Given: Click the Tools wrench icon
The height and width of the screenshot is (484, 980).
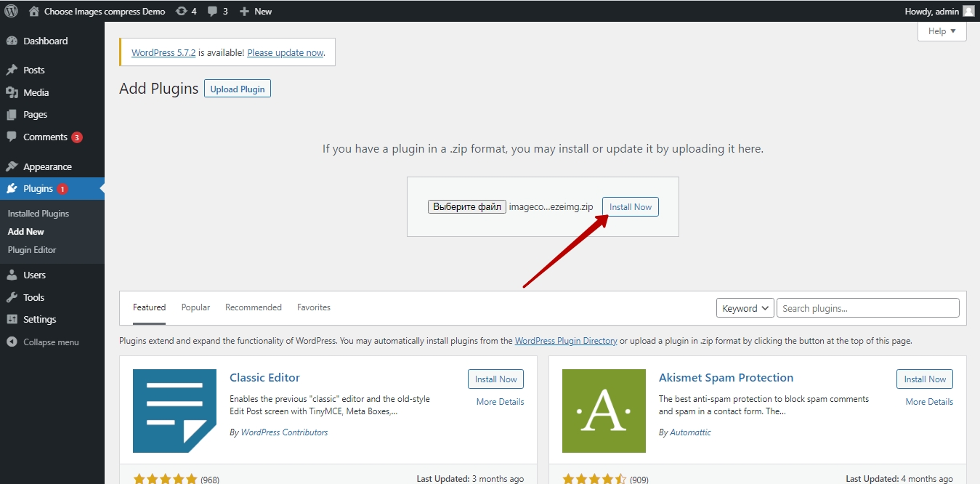Looking at the screenshot, I should (12, 297).
